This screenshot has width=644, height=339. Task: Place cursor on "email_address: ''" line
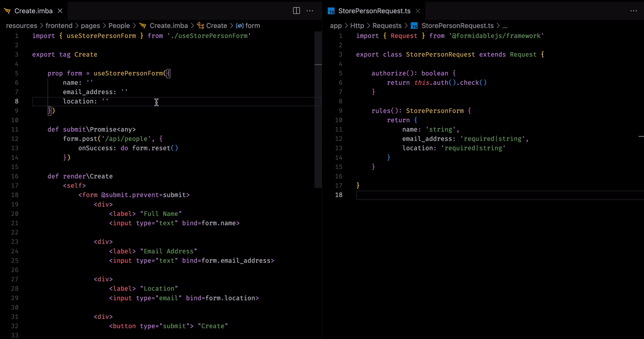(x=95, y=92)
